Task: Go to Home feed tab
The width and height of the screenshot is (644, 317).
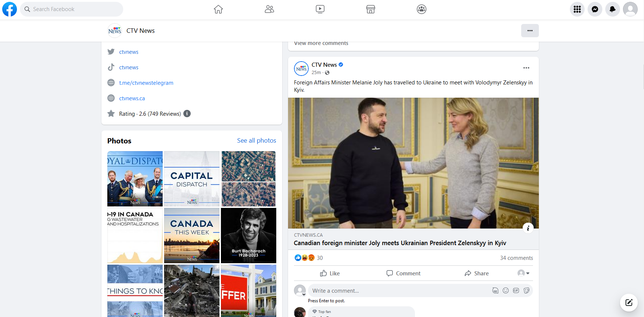Action: (x=218, y=9)
